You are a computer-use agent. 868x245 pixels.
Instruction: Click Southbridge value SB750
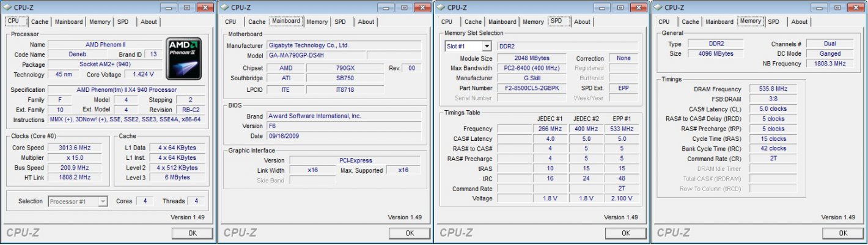(345, 78)
